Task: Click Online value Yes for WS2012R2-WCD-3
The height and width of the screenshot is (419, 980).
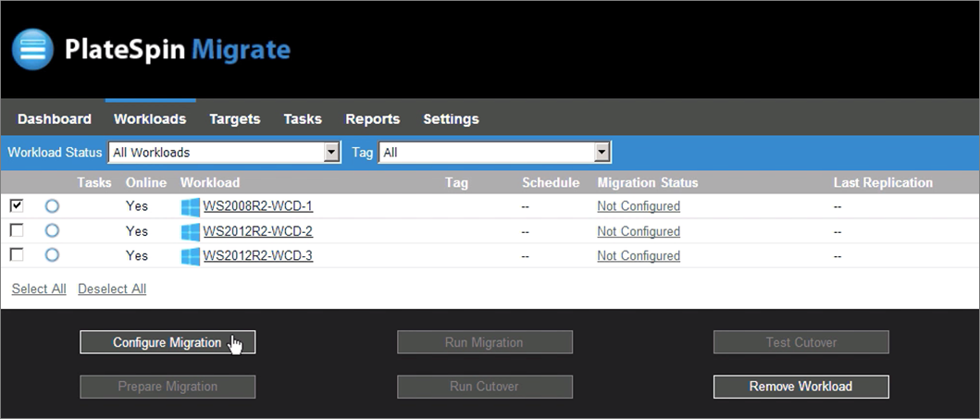Action: click(137, 255)
